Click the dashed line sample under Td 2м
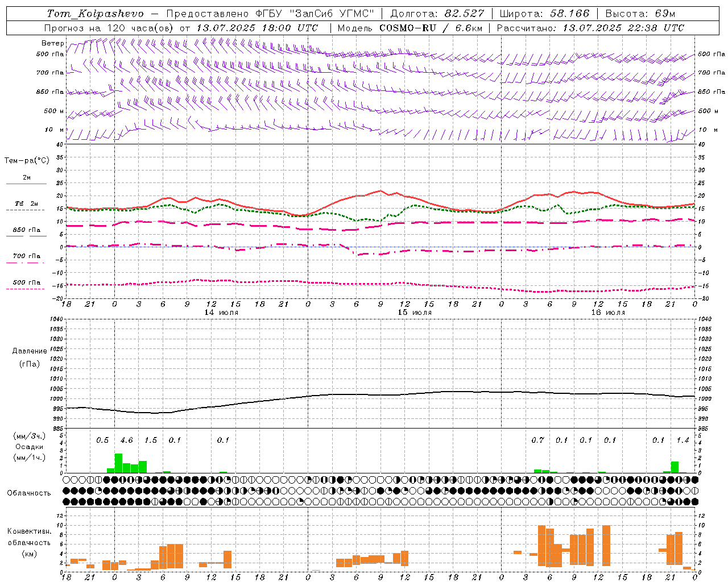Viewport: 728px width, 582px height. 26,210
